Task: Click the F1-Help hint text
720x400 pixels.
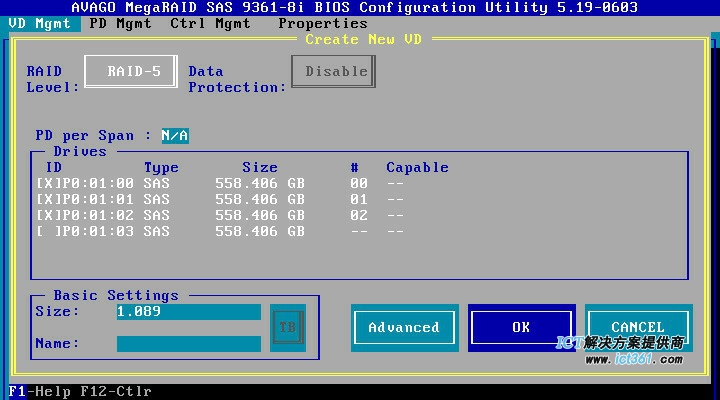Action: click(39, 392)
